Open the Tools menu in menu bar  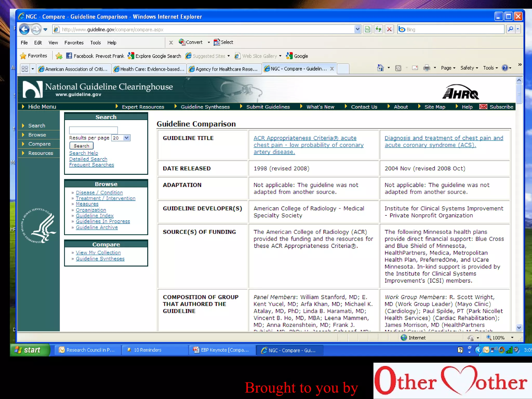click(95, 43)
